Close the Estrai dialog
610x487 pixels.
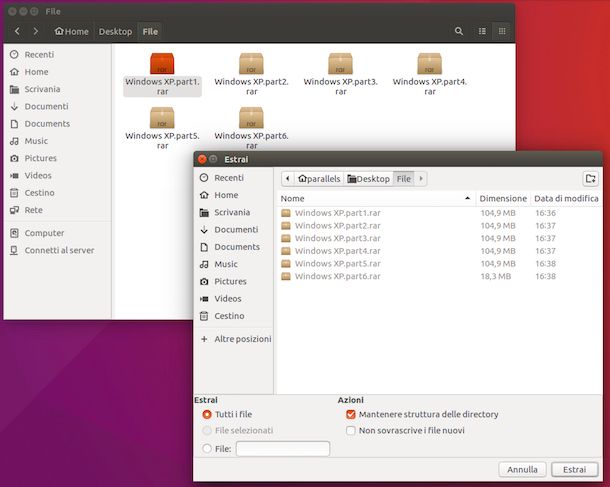coord(202,159)
